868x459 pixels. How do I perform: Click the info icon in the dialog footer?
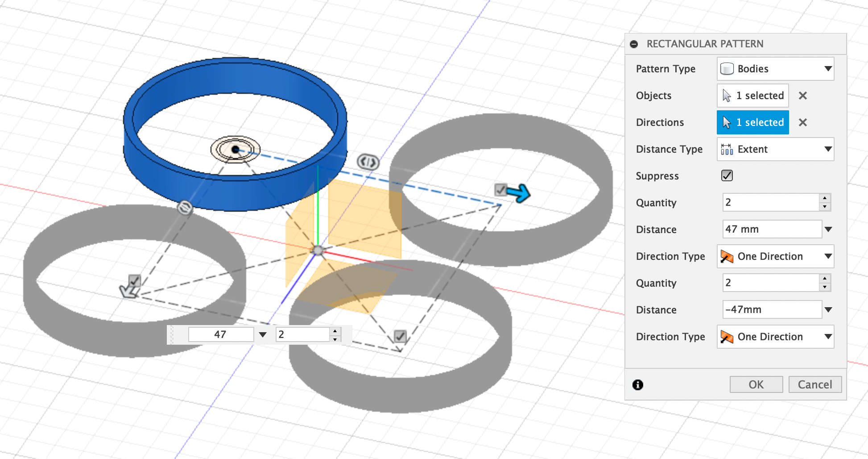coord(637,385)
